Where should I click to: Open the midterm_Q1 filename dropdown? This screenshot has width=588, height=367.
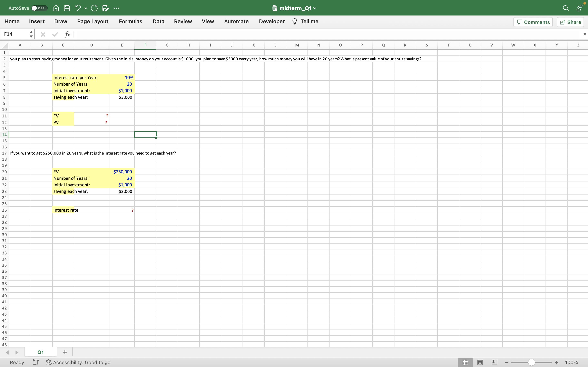[x=314, y=8]
